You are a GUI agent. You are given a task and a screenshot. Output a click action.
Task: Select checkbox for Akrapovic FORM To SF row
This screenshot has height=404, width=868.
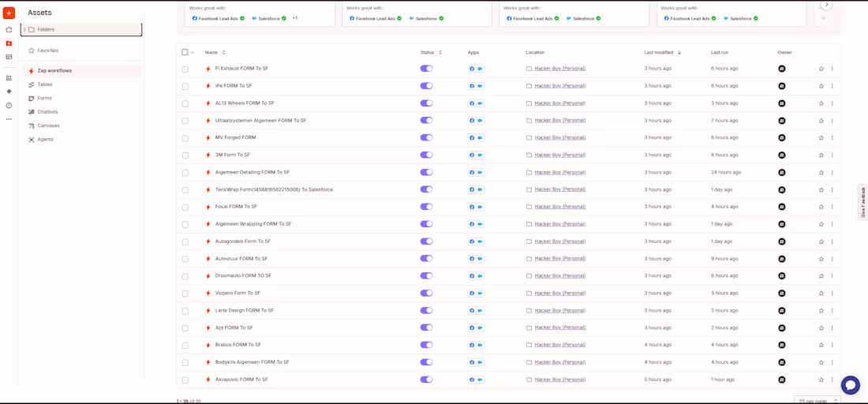185,380
